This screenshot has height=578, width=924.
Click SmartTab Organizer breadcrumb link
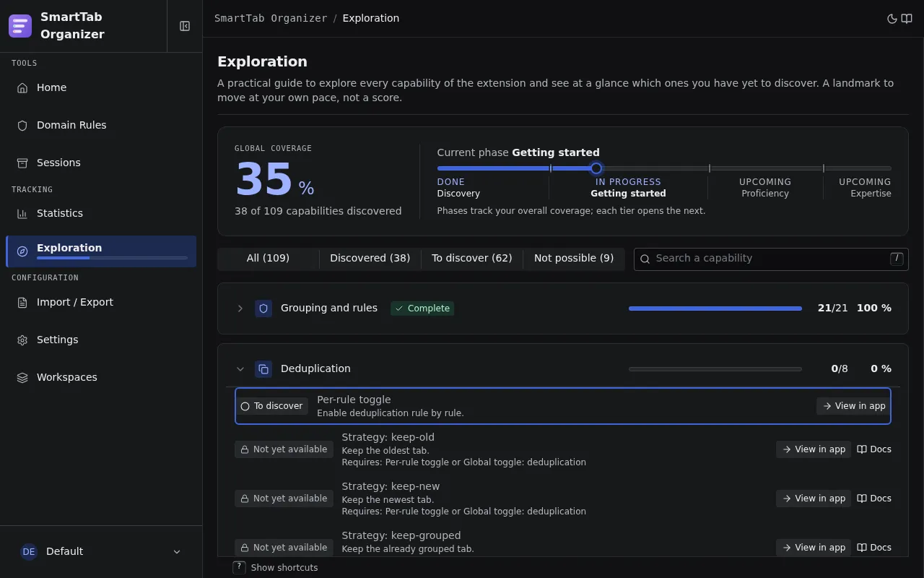[x=271, y=19]
